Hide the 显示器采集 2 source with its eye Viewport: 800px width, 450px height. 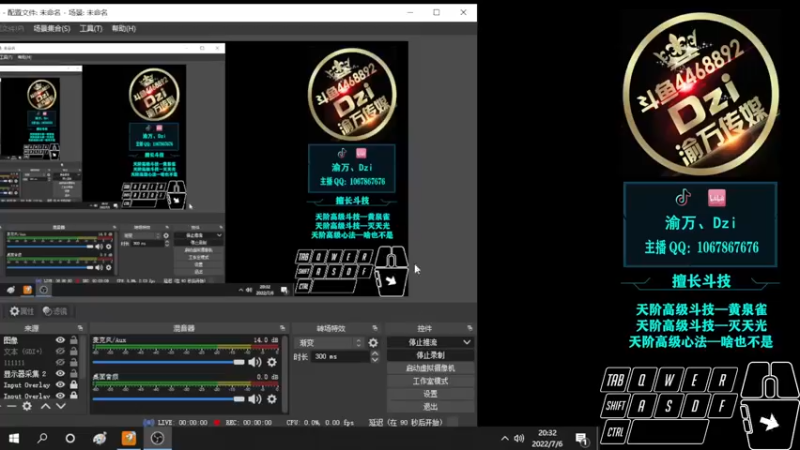[x=60, y=373]
